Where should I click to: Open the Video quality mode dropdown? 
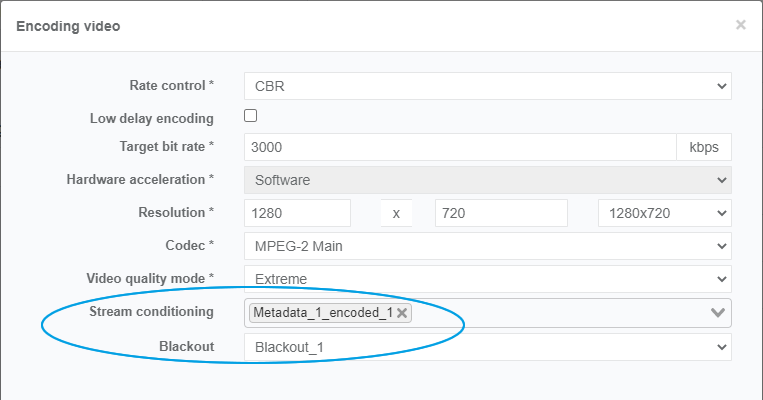coord(487,279)
